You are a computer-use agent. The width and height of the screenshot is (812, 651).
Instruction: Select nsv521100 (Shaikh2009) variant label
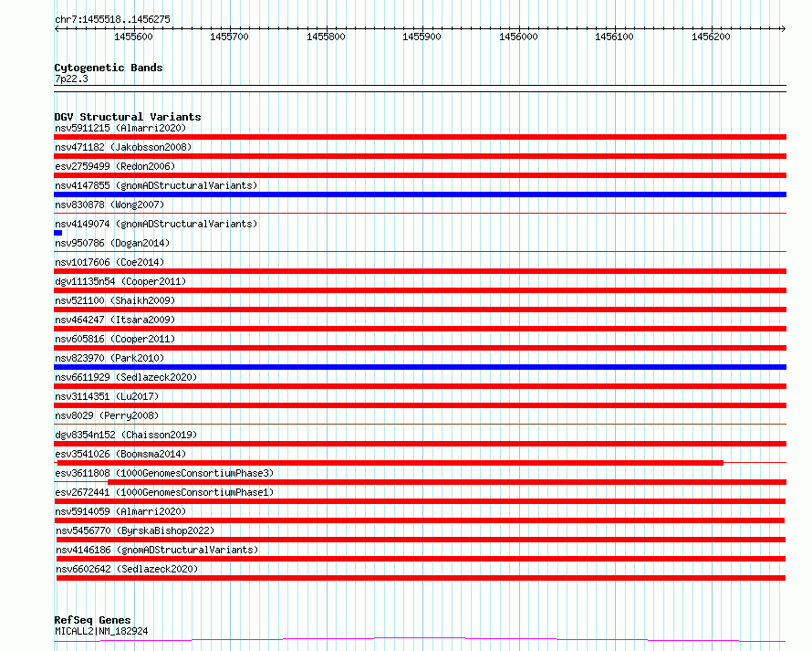115,300
